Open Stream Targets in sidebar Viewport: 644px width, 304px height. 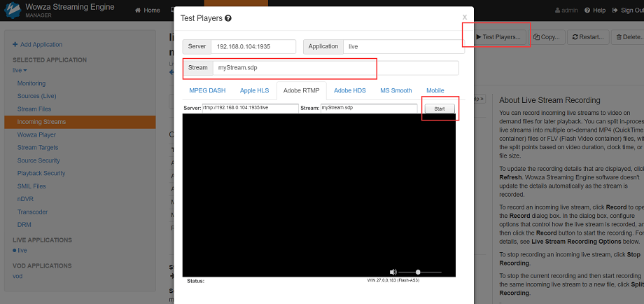(x=38, y=148)
